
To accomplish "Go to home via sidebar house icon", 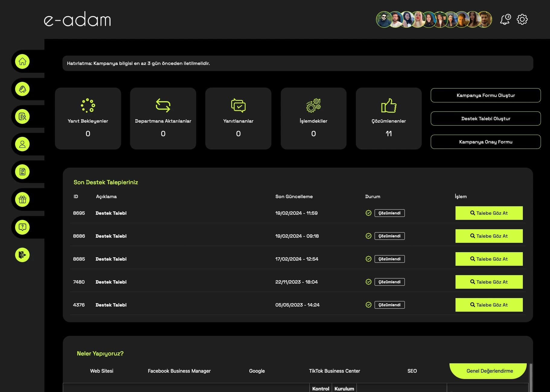I will [x=22, y=62].
